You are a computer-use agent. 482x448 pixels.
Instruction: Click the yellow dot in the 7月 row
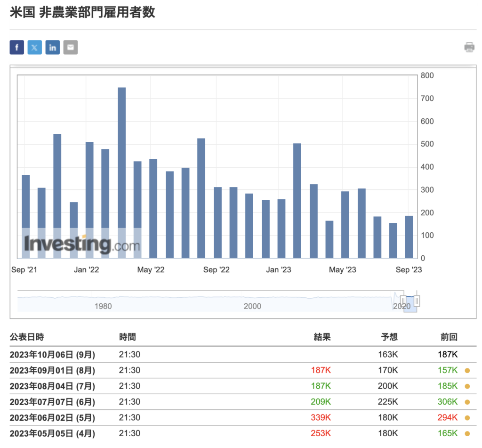(467, 386)
